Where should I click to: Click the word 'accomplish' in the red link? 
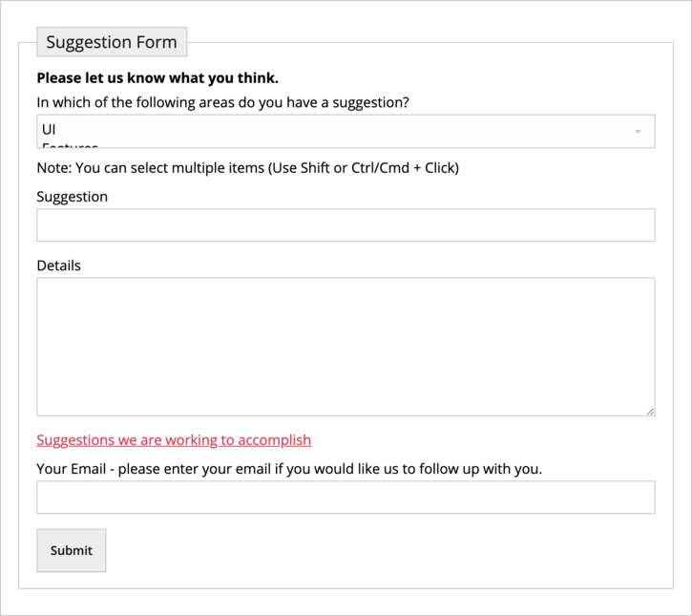(x=273, y=440)
